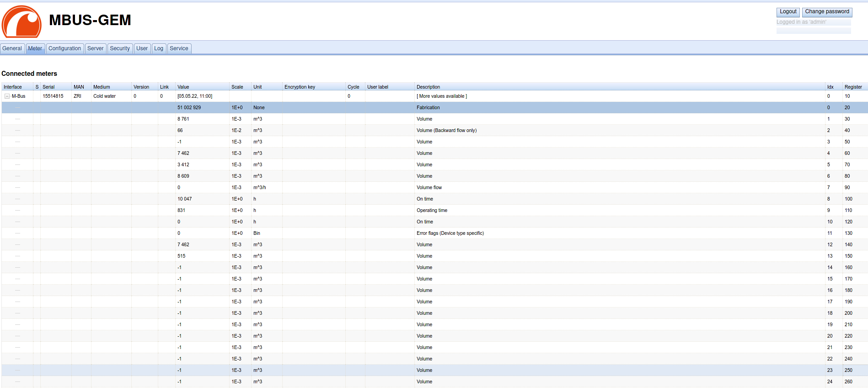The width and height of the screenshot is (868, 392).
Task: Click the value 515
Action: [182, 256]
